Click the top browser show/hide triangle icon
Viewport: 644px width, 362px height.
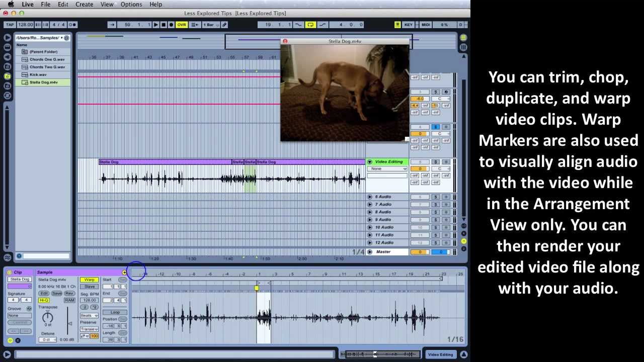click(x=7, y=38)
